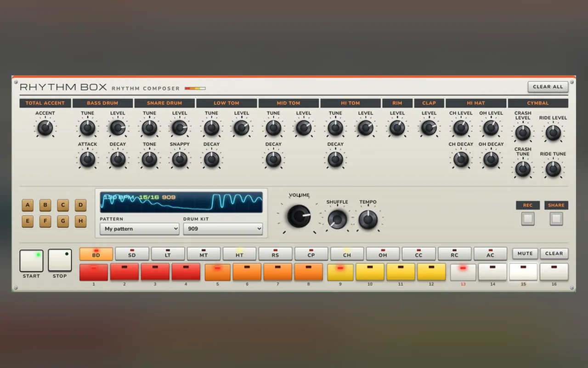The width and height of the screenshot is (588, 368).
Task: Open the Pattern dropdown showing My pattern
Action: [140, 229]
